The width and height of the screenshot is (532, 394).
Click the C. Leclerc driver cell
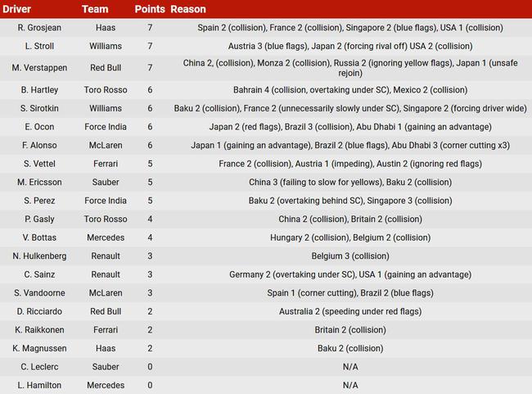(x=39, y=366)
